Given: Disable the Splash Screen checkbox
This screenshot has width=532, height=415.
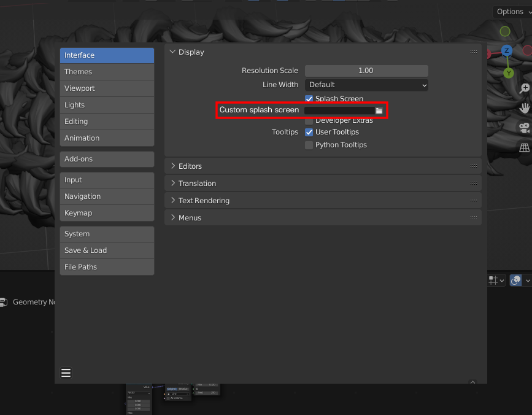Looking at the screenshot, I should pyautogui.click(x=309, y=99).
